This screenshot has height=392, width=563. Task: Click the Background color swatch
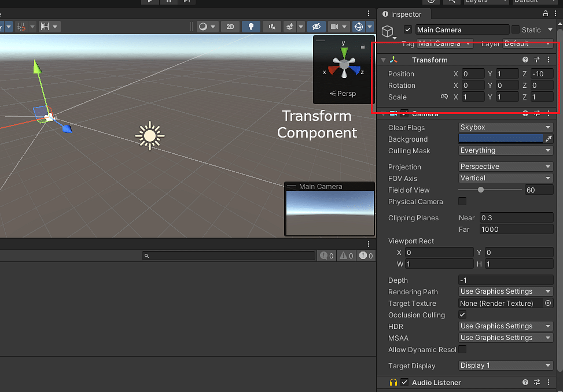pos(501,139)
